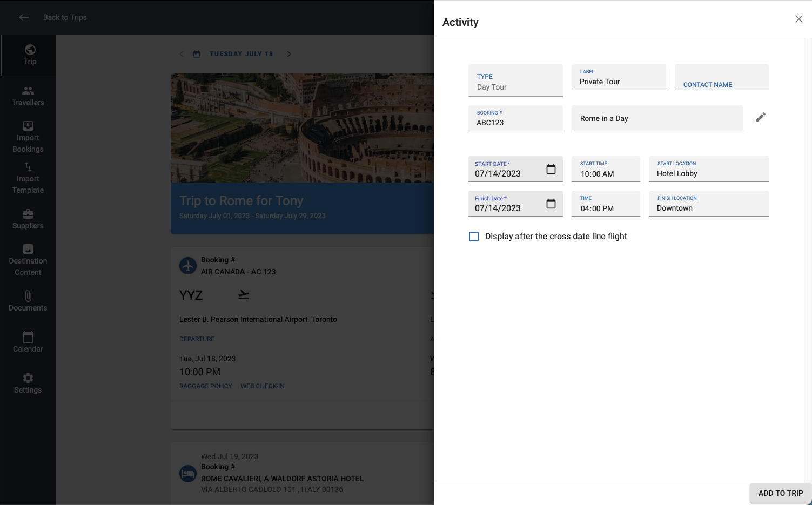Image resolution: width=812 pixels, height=505 pixels.
Task: Open Documents via paperclip icon
Action: click(28, 296)
